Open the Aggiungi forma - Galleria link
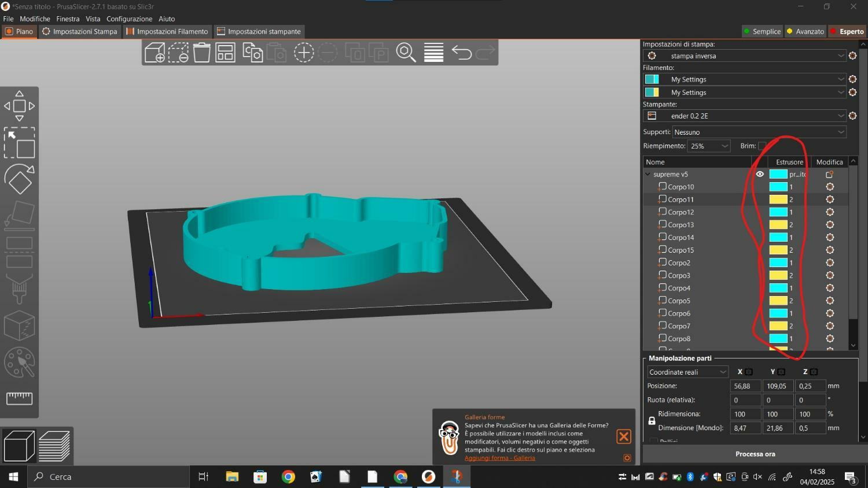The height and width of the screenshot is (488, 868). (499, 458)
